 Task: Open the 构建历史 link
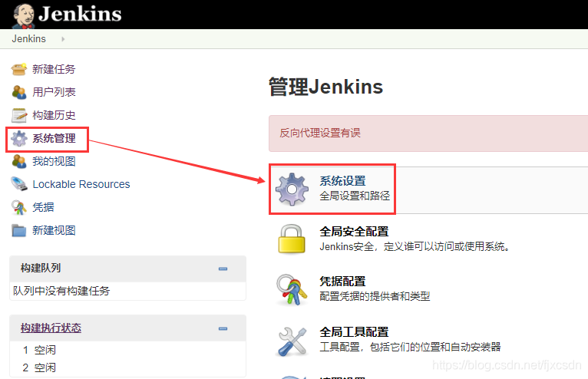point(54,115)
